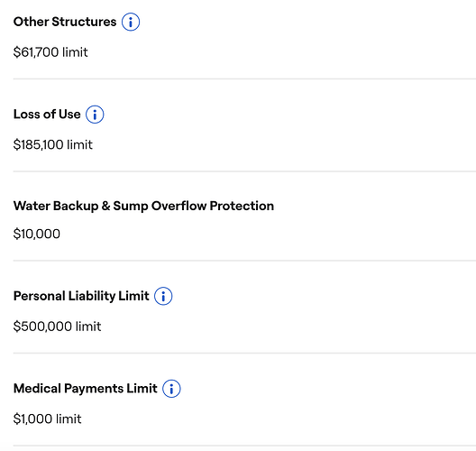Show Loss of Use info tooltip
Viewport: 476px width, 451px height.
click(x=95, y=115)
